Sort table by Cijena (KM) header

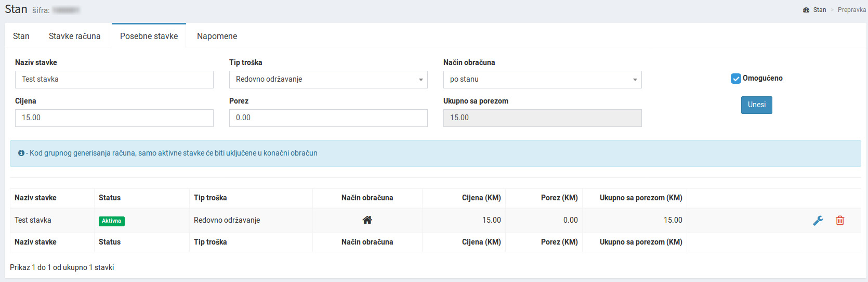pyautogui.click(x=481, y=198)
